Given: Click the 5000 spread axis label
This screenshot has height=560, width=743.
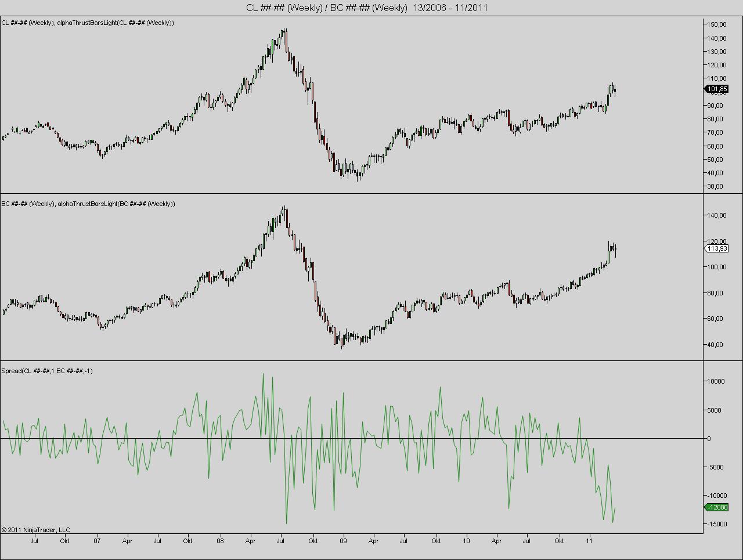Looking at the screenshot, I should [715, 410].
